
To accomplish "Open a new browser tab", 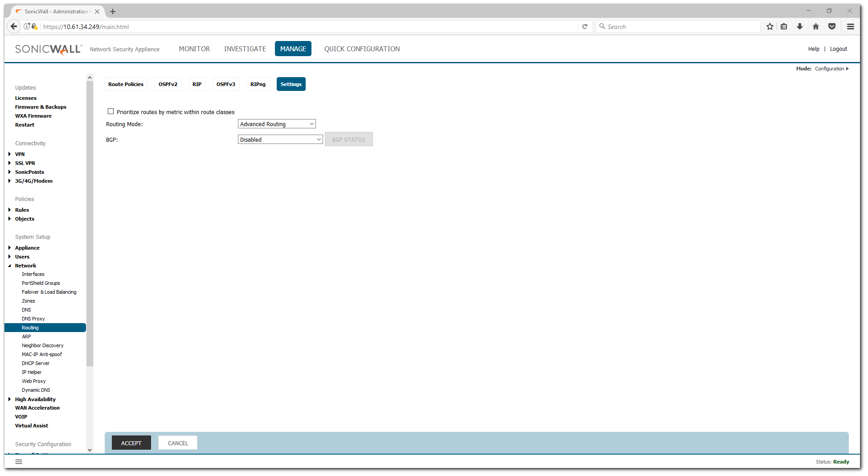I will (x=113, y=12).
